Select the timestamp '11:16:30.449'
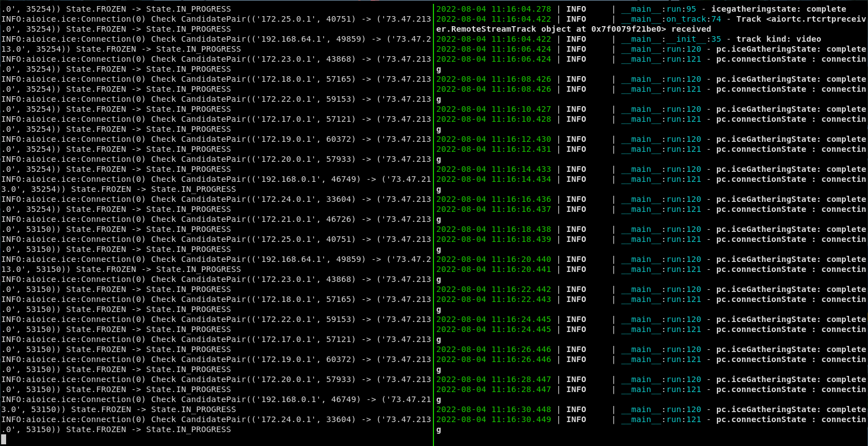 tap(521, 419)
